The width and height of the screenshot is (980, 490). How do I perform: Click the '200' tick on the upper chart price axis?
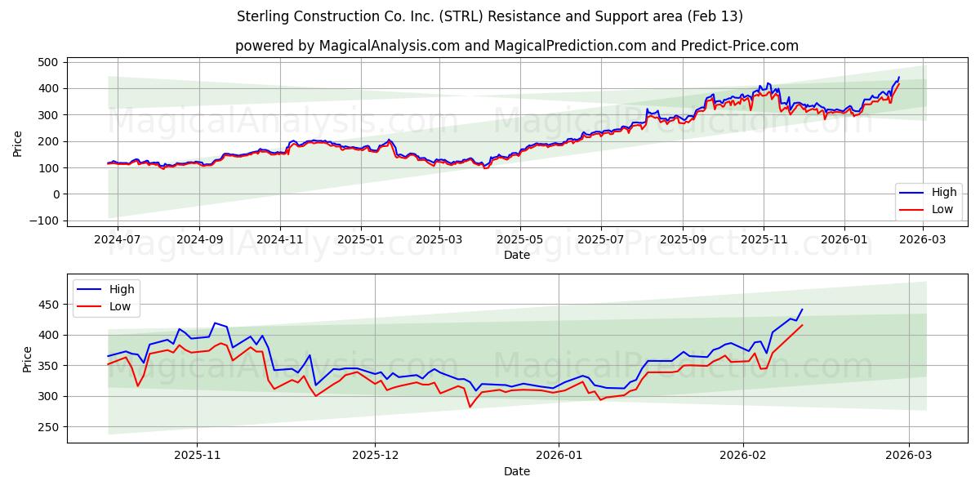coord(48,141)
